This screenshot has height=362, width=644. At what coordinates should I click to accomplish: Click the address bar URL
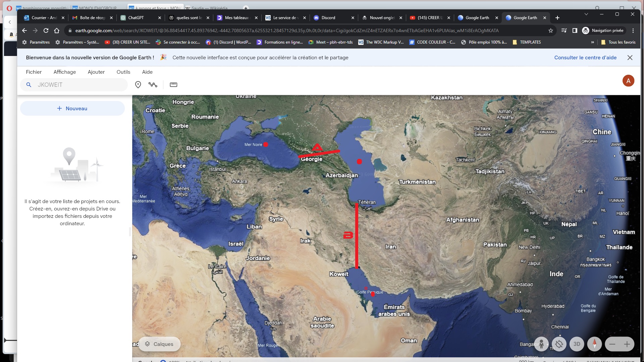point(287,31)
